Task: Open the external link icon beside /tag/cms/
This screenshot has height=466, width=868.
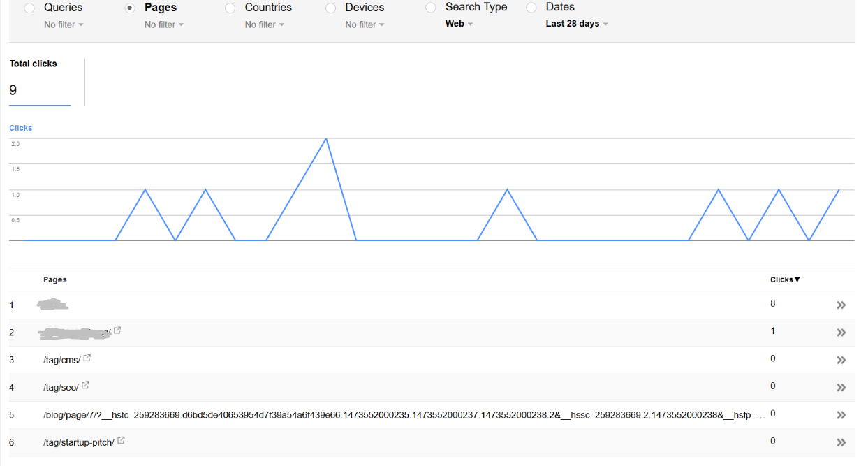Action: pyautogui.click(x=87, y=358)
